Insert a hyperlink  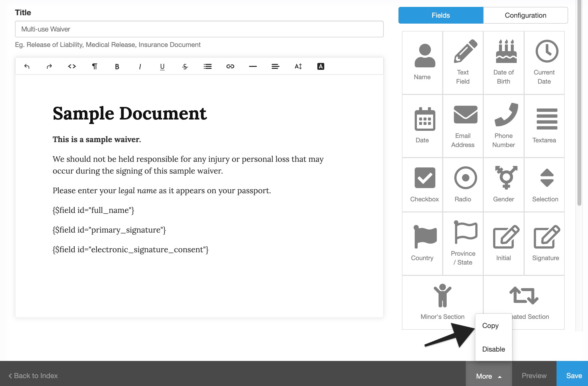click(x=230, y=66)
